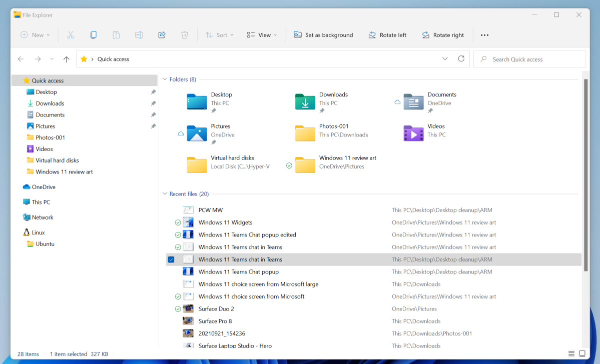Click the Rotate left button
The width and height of the screenshot is (600, 364).
tap(387, 35)
